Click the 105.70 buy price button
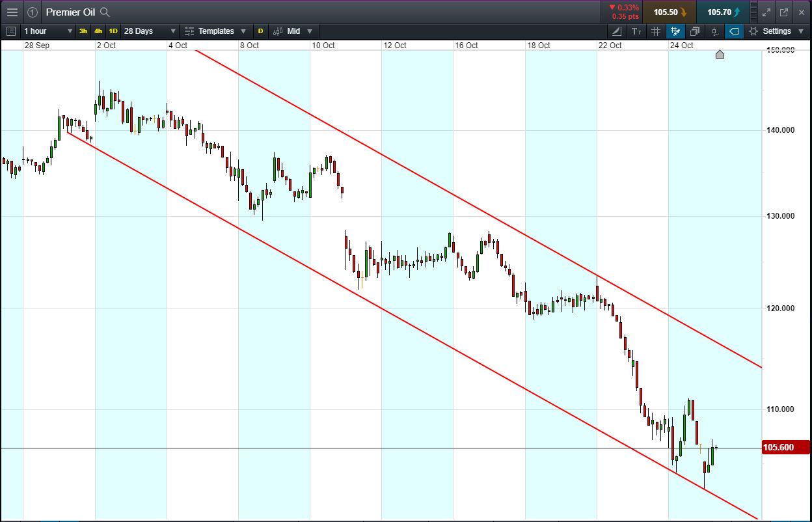Viewport: 812px width, 522px height. (723, 12)
